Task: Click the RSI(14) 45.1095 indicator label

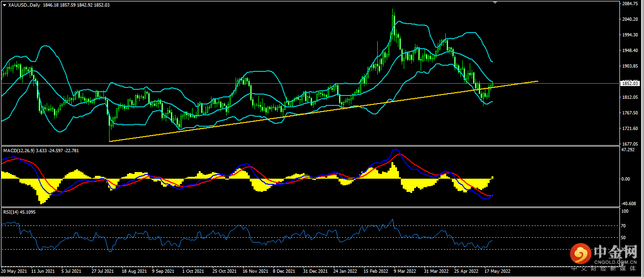Action: click(x=19, y=212)
